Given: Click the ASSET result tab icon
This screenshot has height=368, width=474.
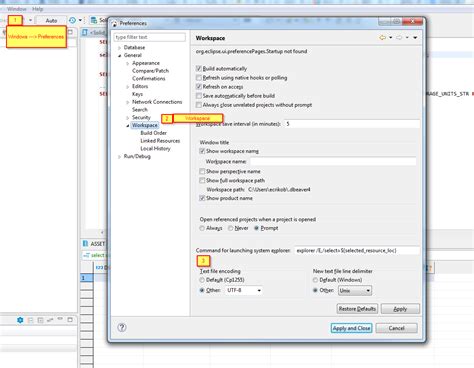Looking at the screenshot, I should [x=85, y=244].
